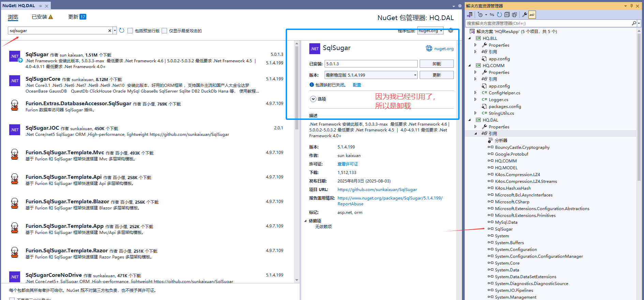This screenshot has height=300, width=644.
Task: Open properties via the wrench icon
Action: pyautogui.click(x=525, y=15)
